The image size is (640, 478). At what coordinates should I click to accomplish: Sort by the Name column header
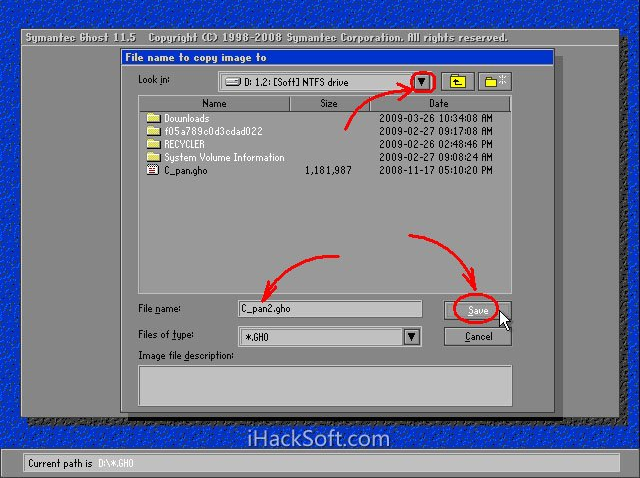pos(214,103)
